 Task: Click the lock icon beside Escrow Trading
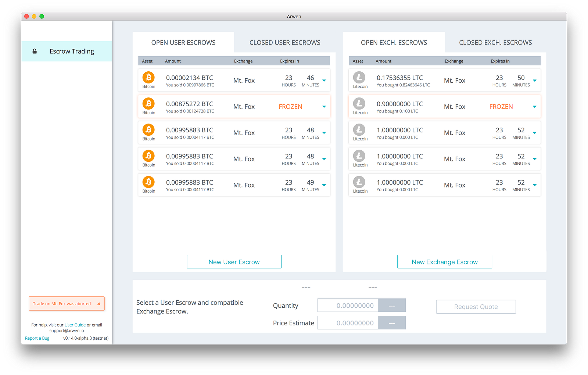coord(35,51)
